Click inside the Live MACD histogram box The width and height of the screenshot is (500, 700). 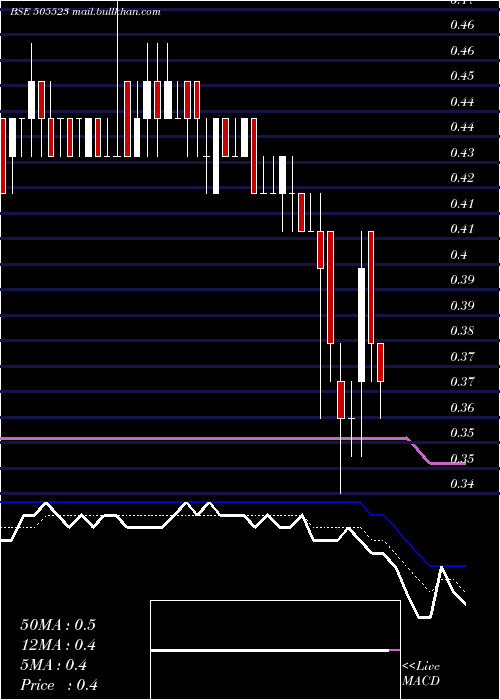[275, 650]
